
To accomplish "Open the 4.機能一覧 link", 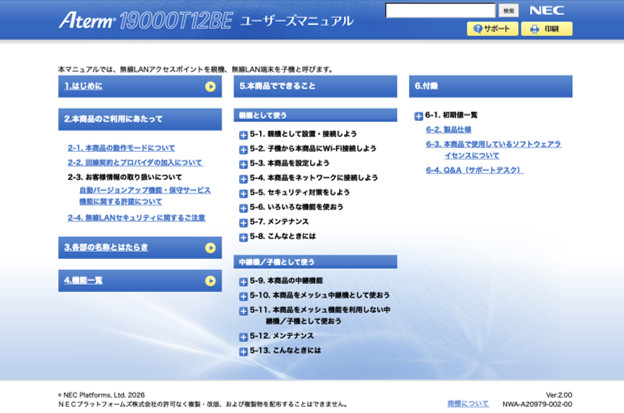I will tap(83, 281).
